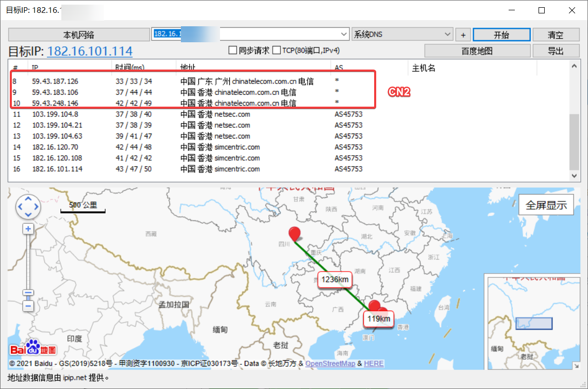Viewport: 588px width, 389px height.
Task: Zoom out using the minus icon
Action: (28, 306)
